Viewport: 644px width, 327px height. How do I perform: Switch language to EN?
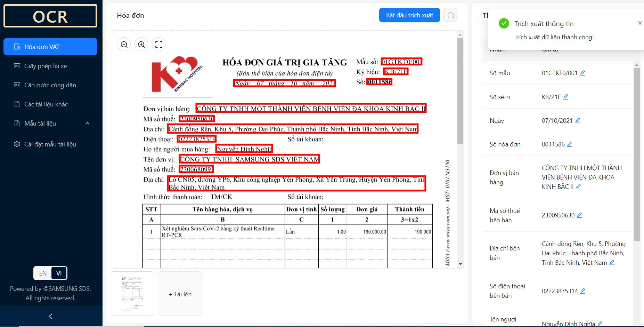click(x=43, y=273)
